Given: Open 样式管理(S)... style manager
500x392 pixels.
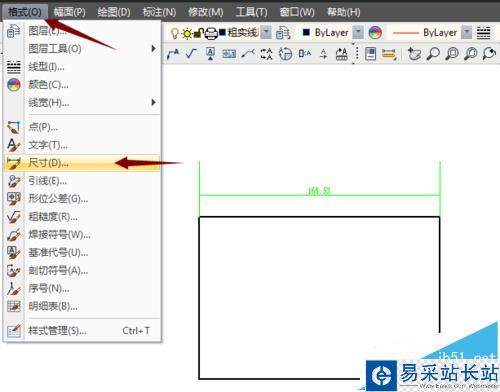Looking at the screenshot, I should [x=82, y=331].
